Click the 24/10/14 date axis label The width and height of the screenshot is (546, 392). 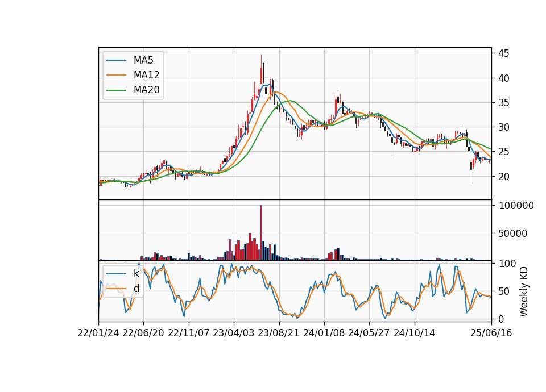tap(415, 333)
